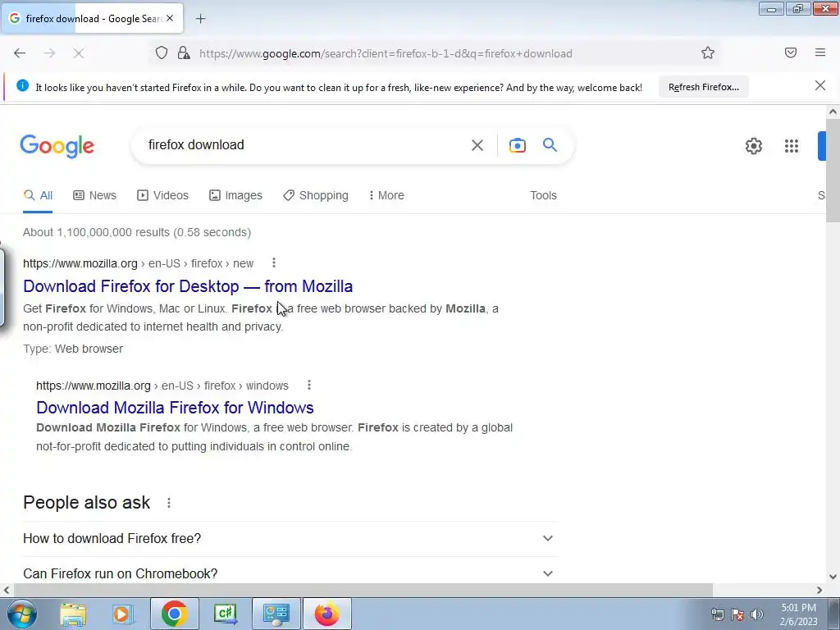Open the Windows Start menu

pyautogui.click(x=21, y=614)
